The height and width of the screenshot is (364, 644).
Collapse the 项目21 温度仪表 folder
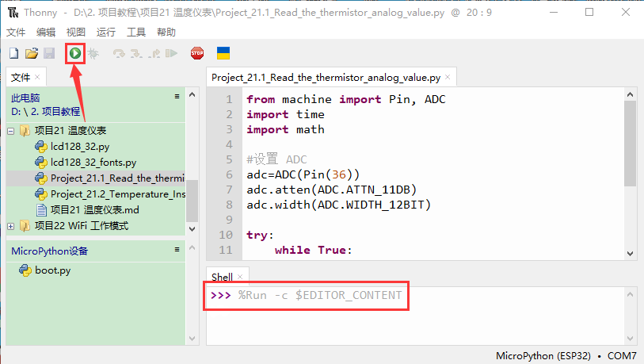point(11,131)
